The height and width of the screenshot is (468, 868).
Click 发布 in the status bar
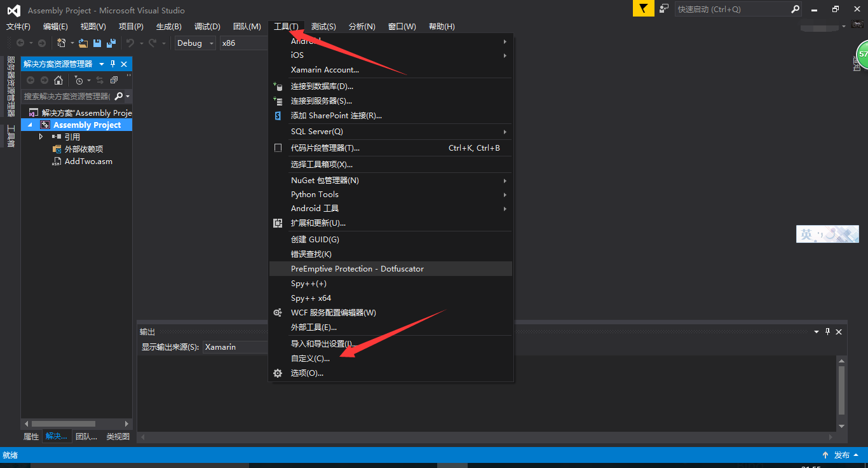[x=843, y=455]
